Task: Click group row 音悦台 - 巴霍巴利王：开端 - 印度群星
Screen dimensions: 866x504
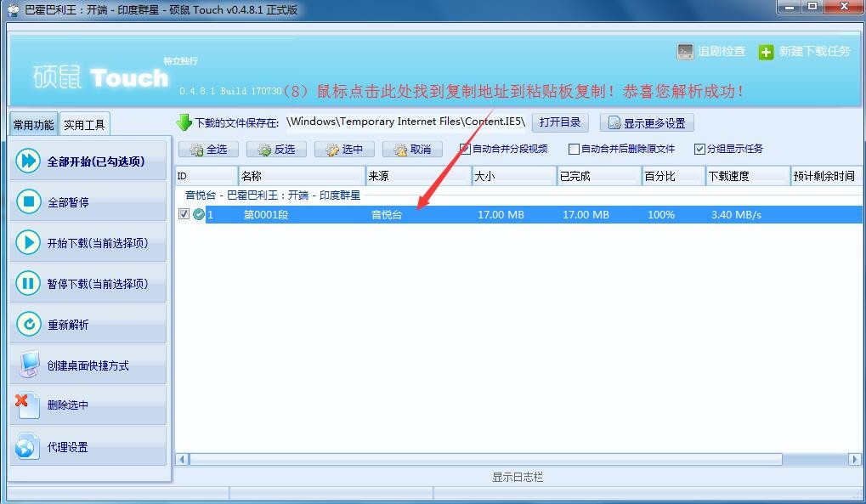Action: tap(272, 195)
